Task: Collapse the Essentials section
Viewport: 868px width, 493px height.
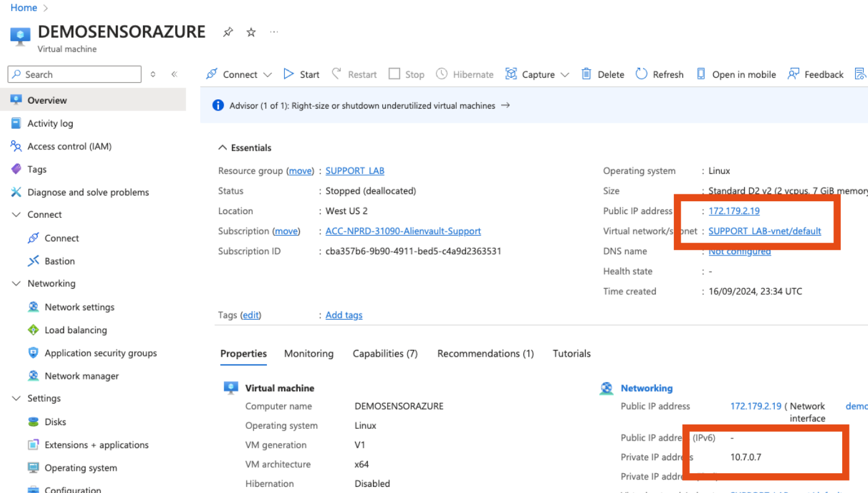Action: point(245,147)
